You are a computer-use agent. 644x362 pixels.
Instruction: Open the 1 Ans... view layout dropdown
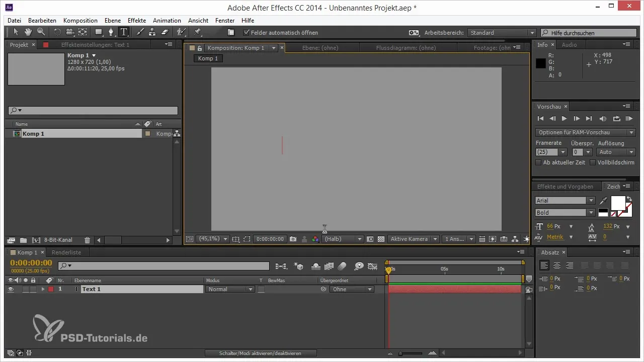(458, 239)
